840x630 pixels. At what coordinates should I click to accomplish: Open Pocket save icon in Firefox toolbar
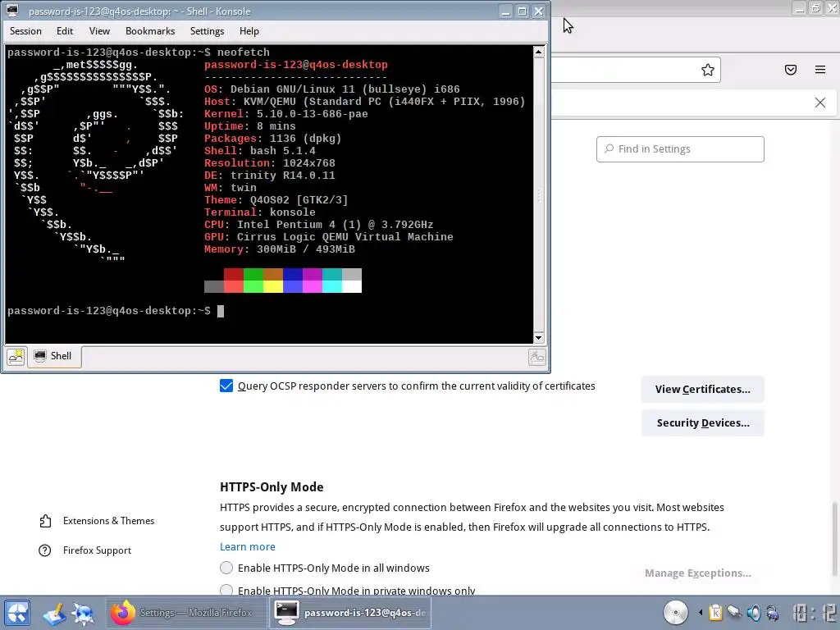tap(791, 70)
